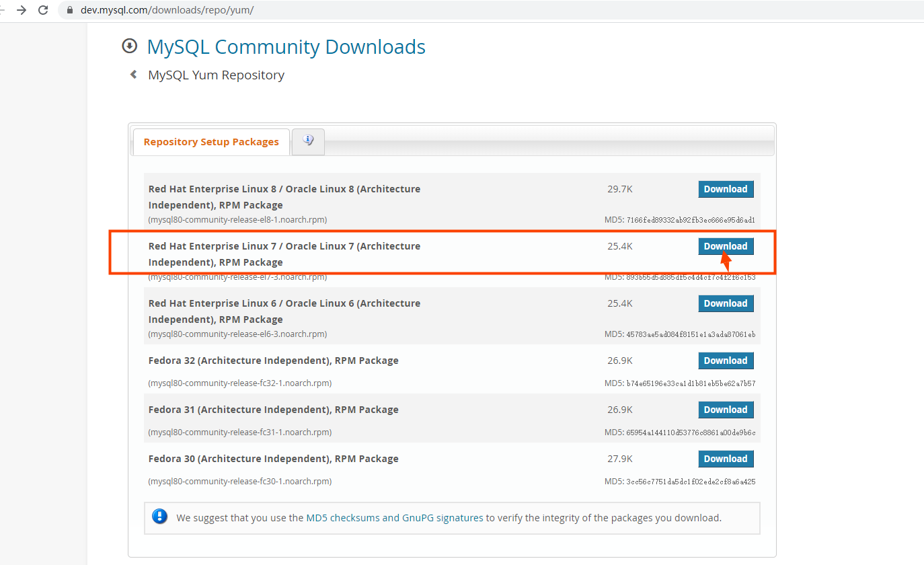
Task: Click the MySQL Yum Repository heading
Action: click(x=216, y=75)
